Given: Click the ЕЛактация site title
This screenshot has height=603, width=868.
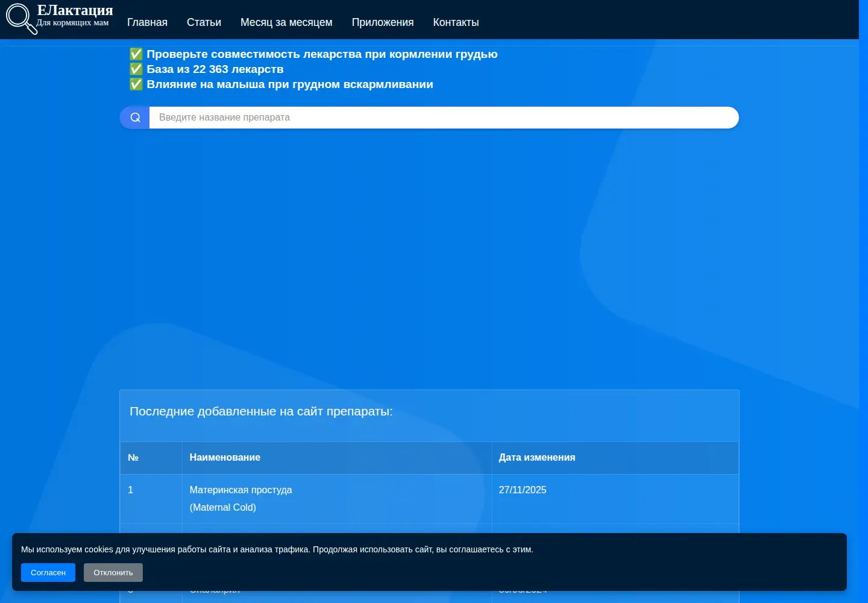Looking at the screenshot, I should point(75,10).
